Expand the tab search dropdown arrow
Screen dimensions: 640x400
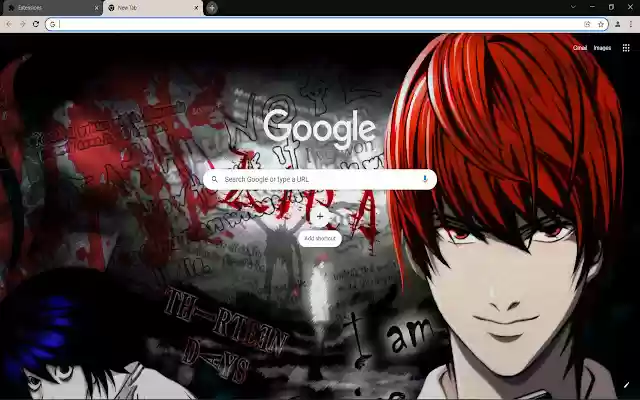573,7
